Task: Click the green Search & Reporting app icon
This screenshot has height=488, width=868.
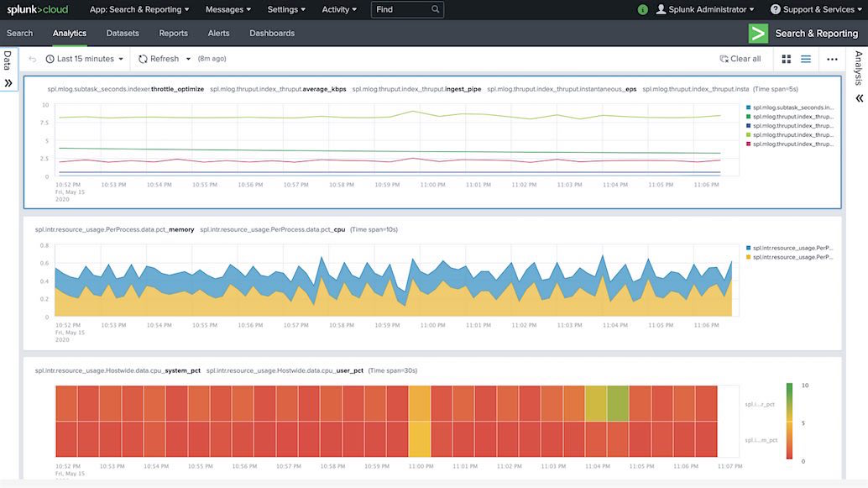Action: (x=758, y=34)
